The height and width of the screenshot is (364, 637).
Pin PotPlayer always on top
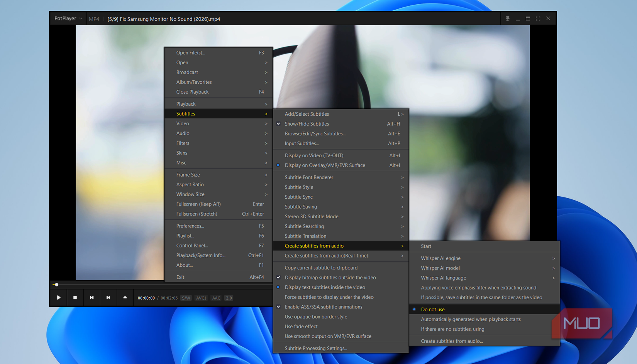point(507,18)
